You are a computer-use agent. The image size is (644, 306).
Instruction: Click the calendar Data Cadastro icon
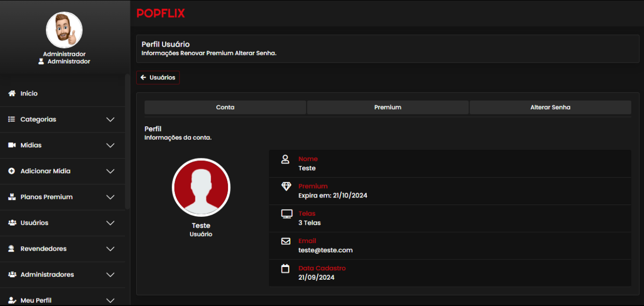285,269
